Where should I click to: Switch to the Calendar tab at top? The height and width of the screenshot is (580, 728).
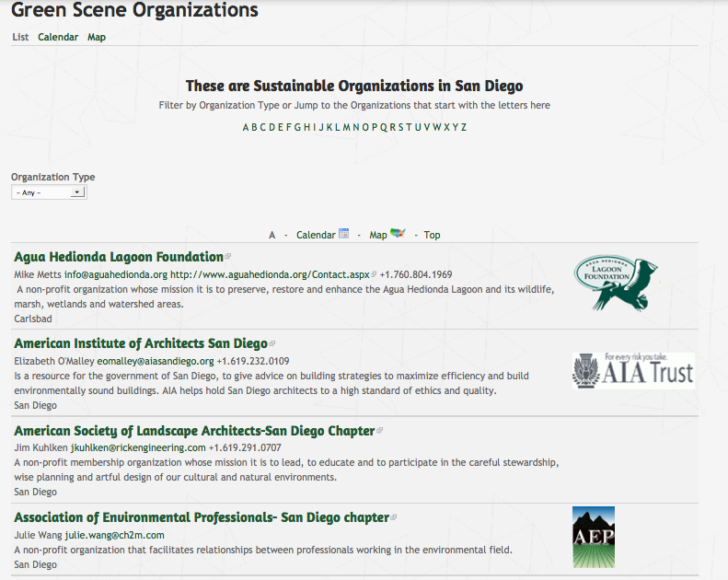pyautogui.click(x=58, y=37)
